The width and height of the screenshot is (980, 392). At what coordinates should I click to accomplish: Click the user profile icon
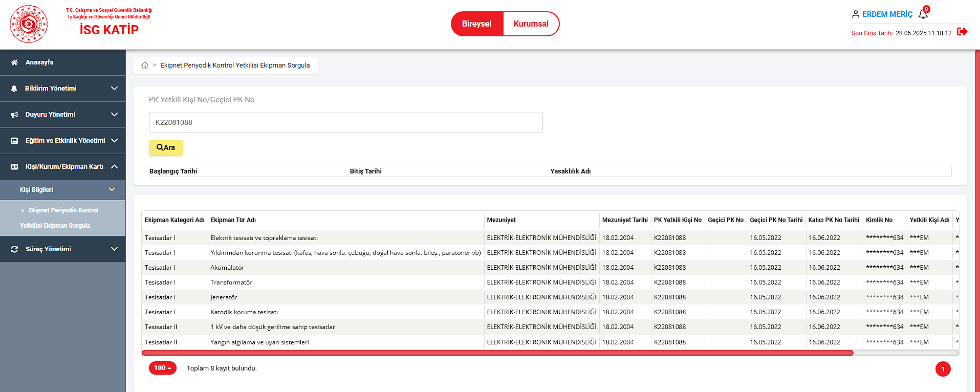coord(855,14)
